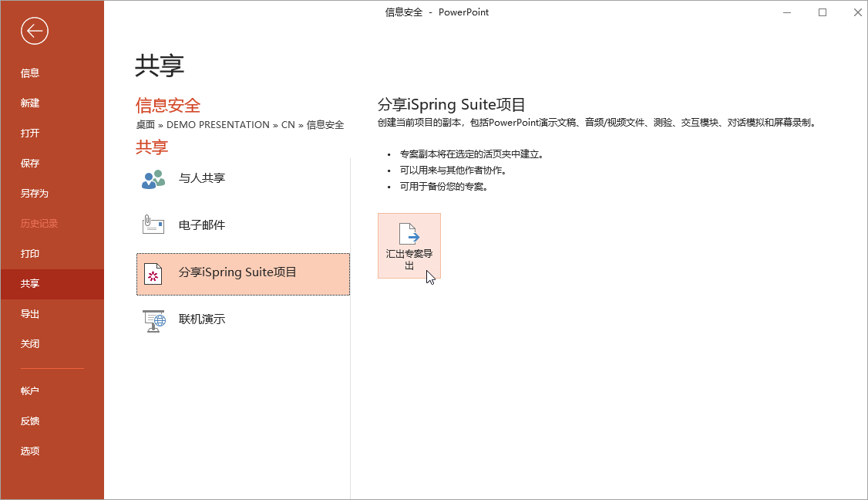Viewport: 868px width, 500px height.
Task: Click the 电子邮件 envelope icon
Action: coord(153,225)
